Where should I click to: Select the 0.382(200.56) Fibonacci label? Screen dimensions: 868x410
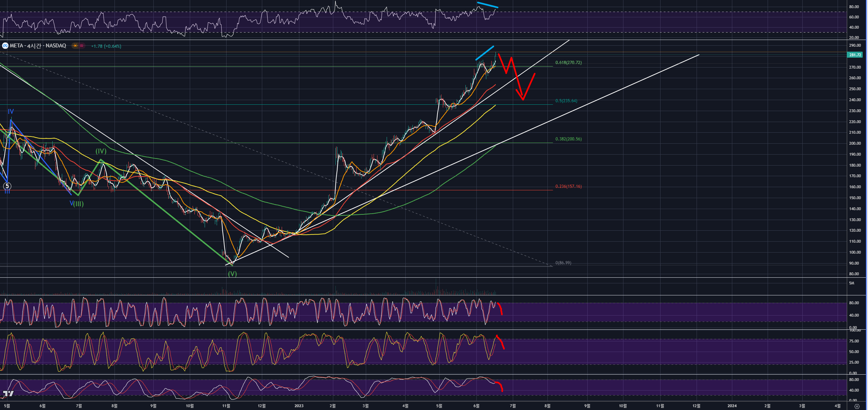pyautogui.click(x=568, y=139)
